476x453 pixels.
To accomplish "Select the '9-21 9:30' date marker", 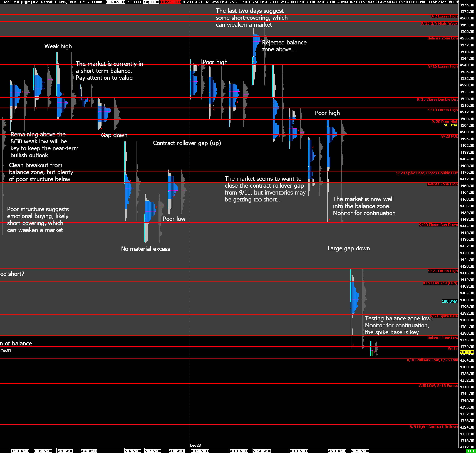I will pyautogui.click(x=360, y=451).
